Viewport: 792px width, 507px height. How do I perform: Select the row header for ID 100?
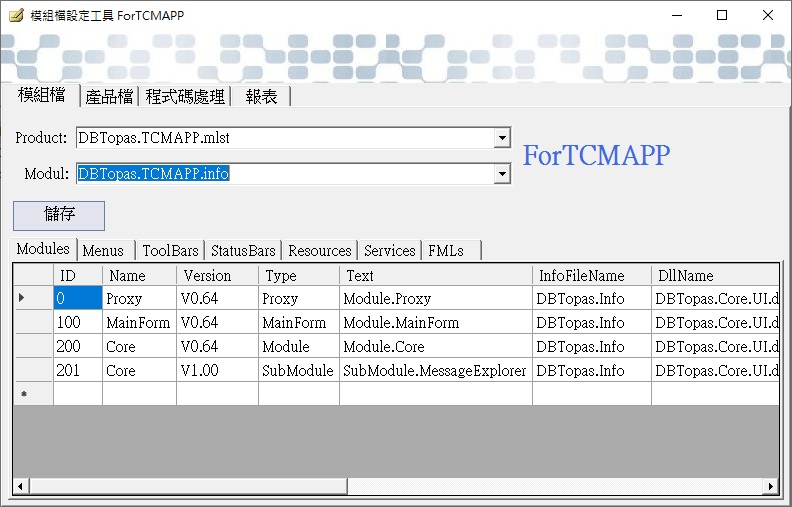click(33, 323)
